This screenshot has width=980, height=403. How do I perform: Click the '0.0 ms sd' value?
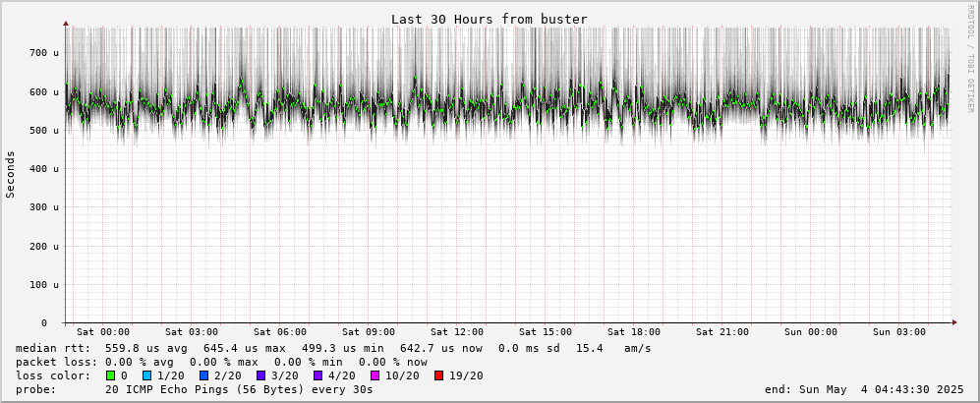pos(530,349)
